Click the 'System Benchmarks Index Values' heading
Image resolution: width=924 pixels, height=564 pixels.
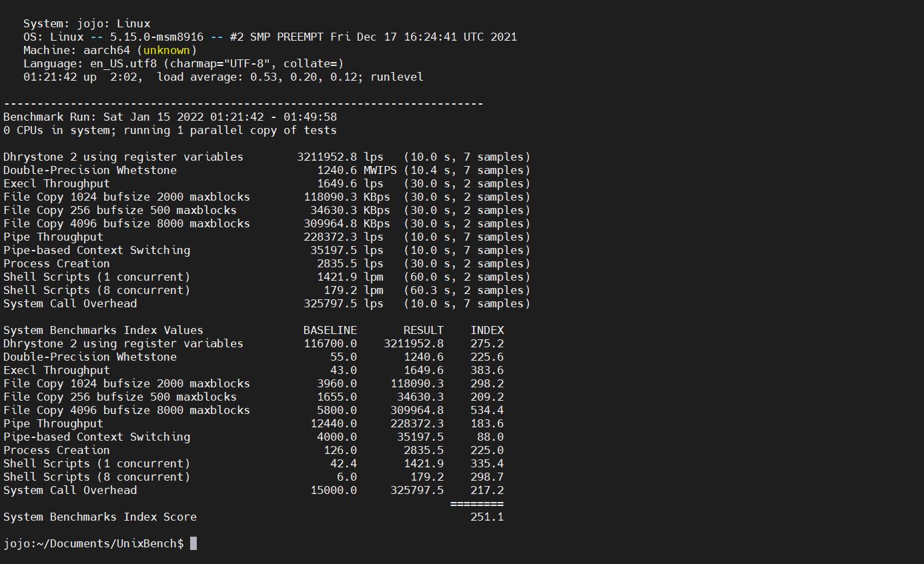click(x=103, y=330)
